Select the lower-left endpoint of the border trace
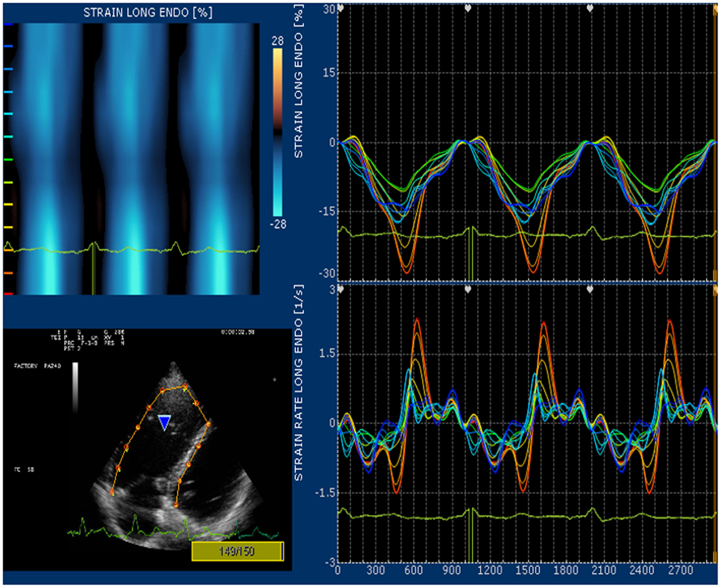This screenshot has height=588, width=721. tap(112, 492)
